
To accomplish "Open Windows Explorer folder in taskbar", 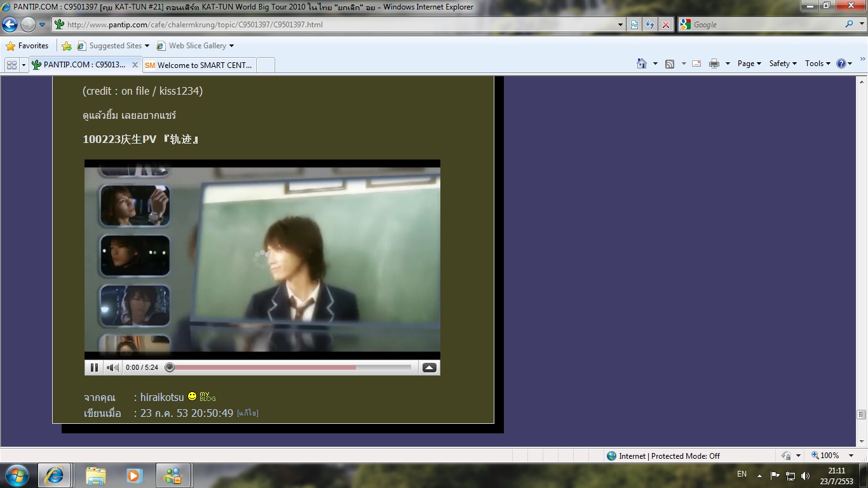I will pyautogui.click(x=96, y=475).
